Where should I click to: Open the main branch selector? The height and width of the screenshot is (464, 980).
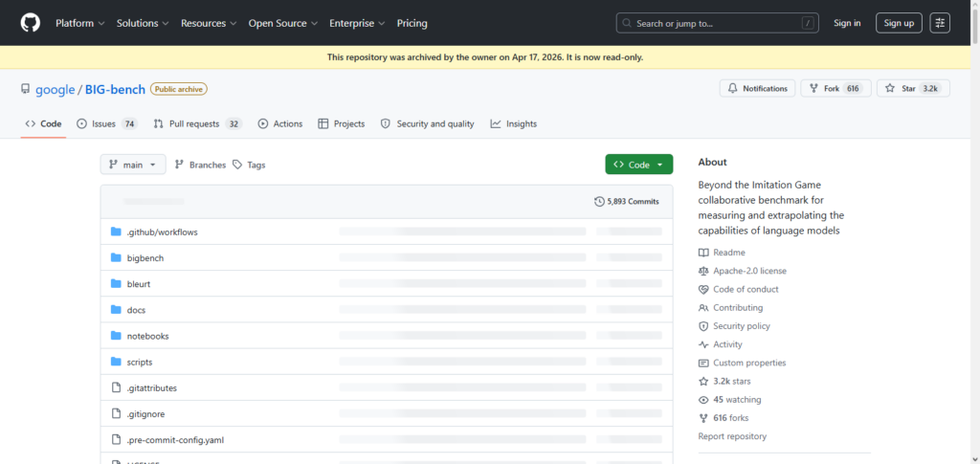pyautogui.click(x=133, y=165)
